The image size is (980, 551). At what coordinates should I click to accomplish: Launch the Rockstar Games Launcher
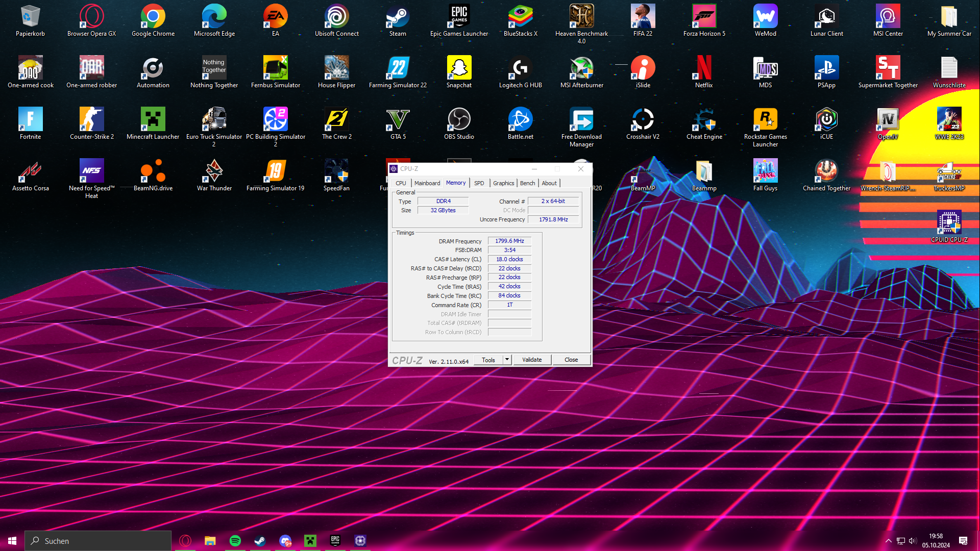[x=765, y=118]
